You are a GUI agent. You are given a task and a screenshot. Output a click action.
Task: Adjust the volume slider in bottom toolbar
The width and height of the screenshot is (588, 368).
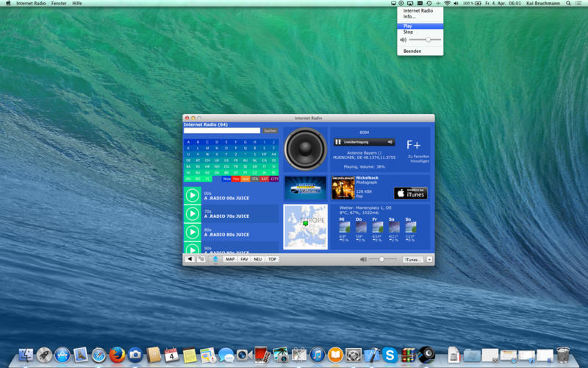tap(381, 259)
